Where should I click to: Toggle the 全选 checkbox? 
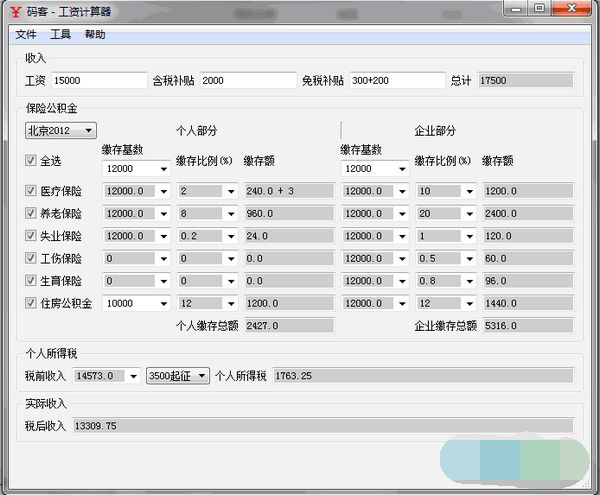pyautogui.click(x=30, y=160)
